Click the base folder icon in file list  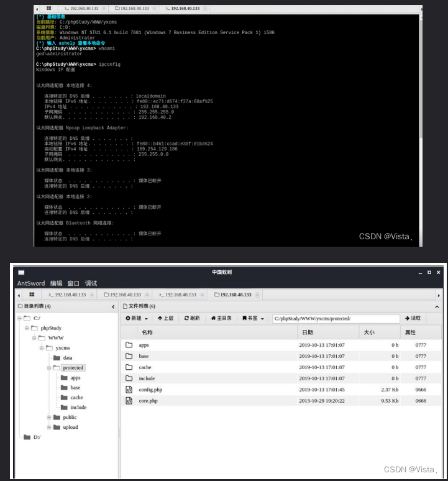[x=129, y=356]
